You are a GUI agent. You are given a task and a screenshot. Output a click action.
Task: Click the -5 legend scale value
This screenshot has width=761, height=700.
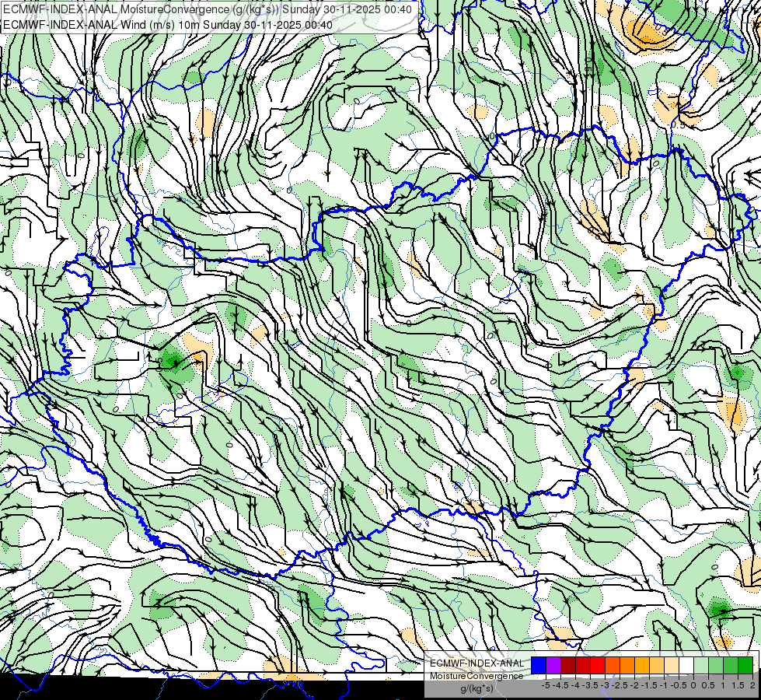(546, 685)
